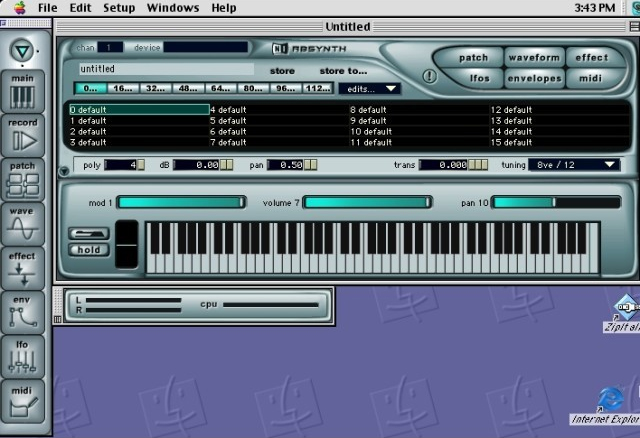Viewport: 640px width, 438px height.
Task: Click the Apple menu icon
Action: point(19,8)
